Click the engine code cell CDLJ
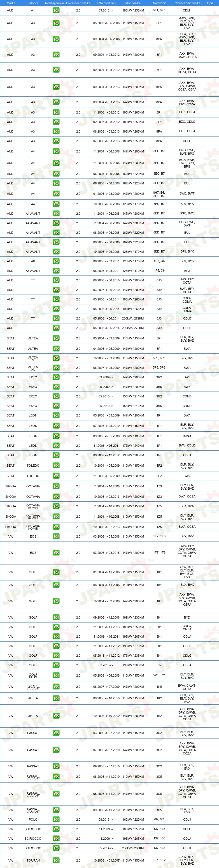219x868 pixels. tap(187, 820)
